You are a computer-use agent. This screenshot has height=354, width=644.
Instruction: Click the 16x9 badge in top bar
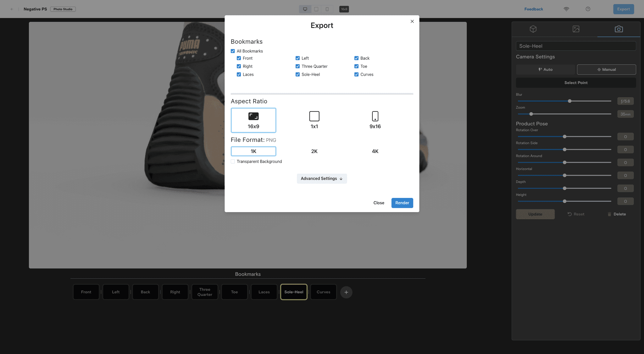coord(344,9)
